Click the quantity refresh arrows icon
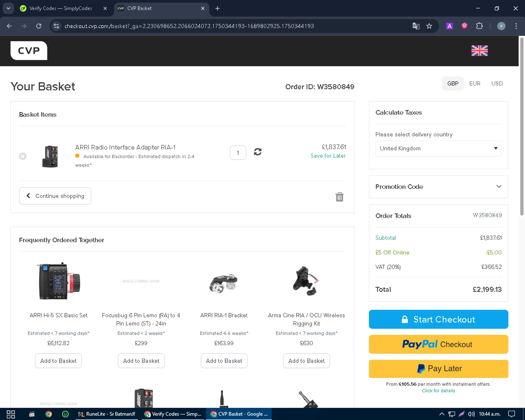The image size is (525, 420). click(x=258, y=152)
